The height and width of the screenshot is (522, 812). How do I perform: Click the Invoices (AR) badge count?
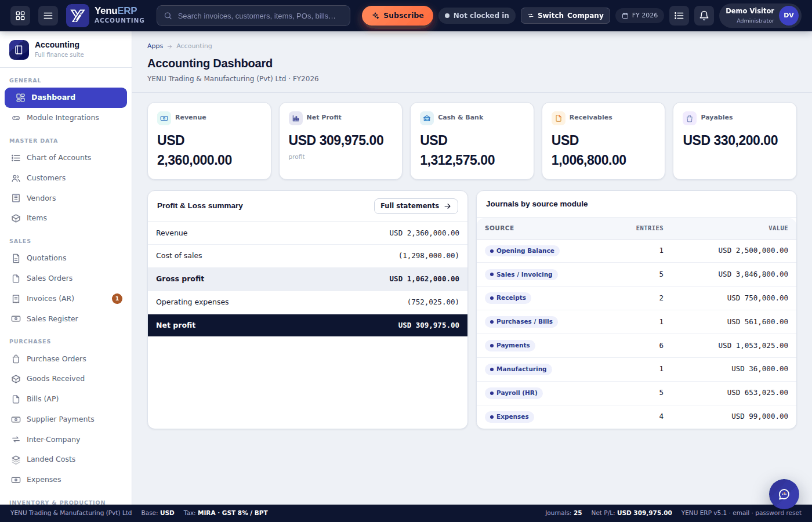[117, 299]
